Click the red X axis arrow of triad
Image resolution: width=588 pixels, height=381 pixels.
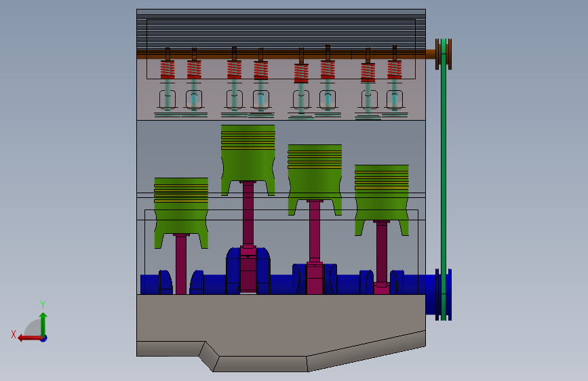[29, 338]
